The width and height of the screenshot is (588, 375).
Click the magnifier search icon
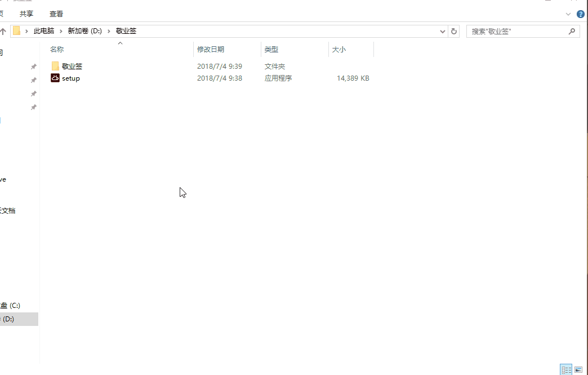[572, 32]
